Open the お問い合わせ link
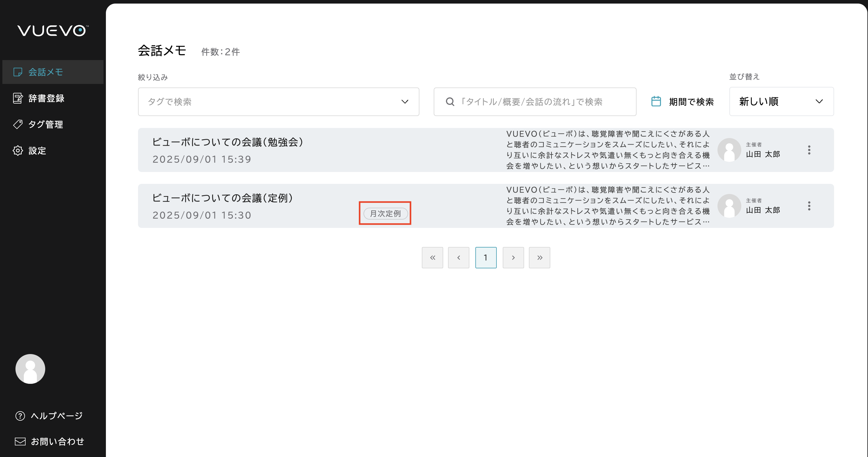The width and height of the screenshot is (868, 457). point(57,442)
